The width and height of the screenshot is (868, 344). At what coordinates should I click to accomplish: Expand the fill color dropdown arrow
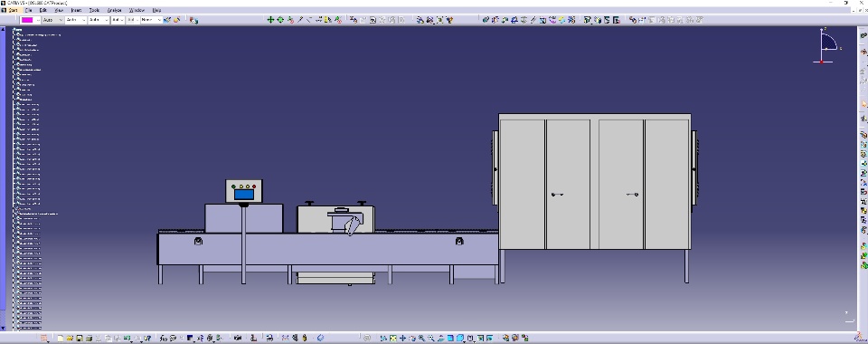[x=38, y=20]
